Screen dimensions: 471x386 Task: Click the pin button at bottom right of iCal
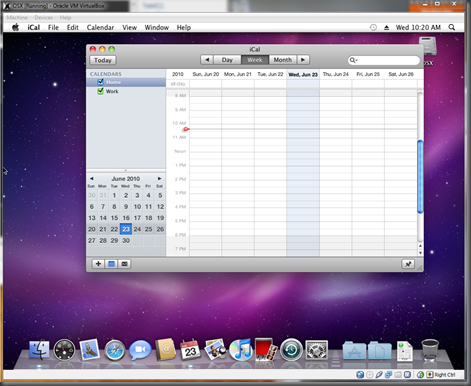408,264
